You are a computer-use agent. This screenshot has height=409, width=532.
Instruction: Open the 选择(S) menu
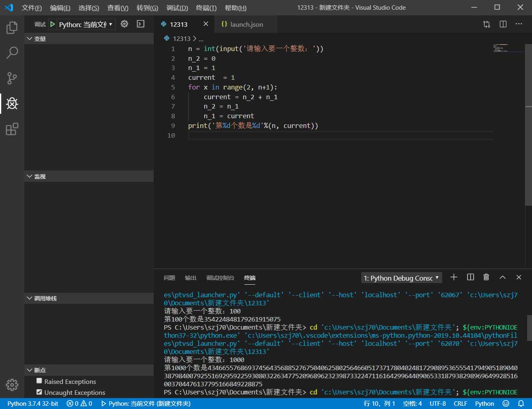point(89,8)
